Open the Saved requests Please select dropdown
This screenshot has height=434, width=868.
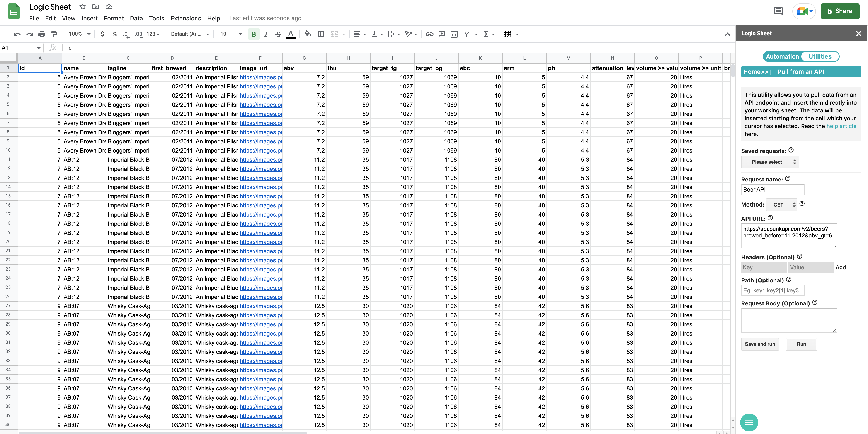[770, 162]
